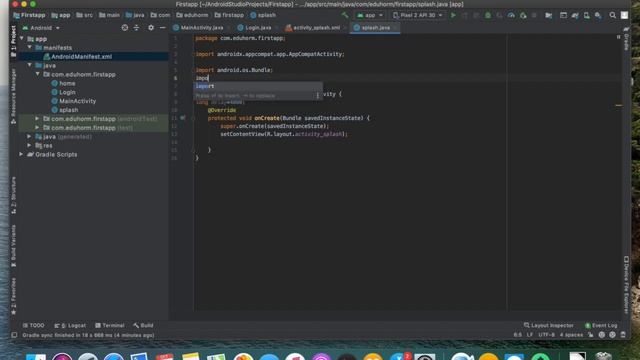640x360 pixels.
Task: Open the Build tool window
Action: [x=143, y=325]
